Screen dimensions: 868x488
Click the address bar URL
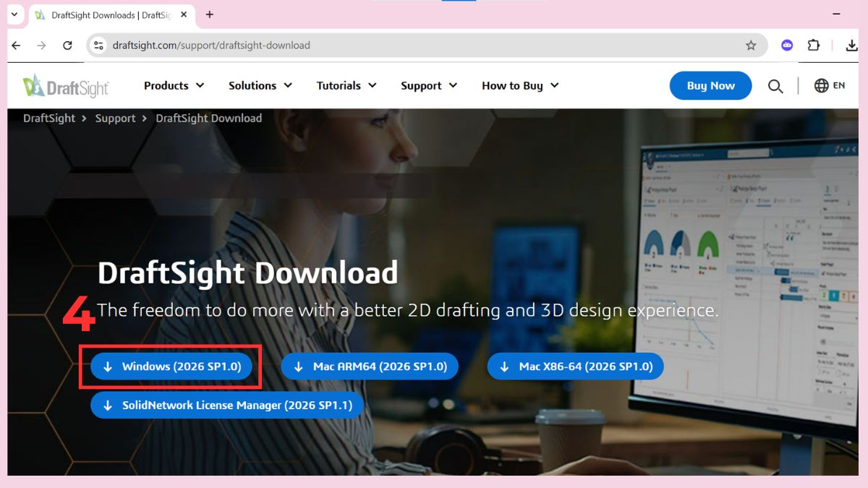(x=211, y=46)
